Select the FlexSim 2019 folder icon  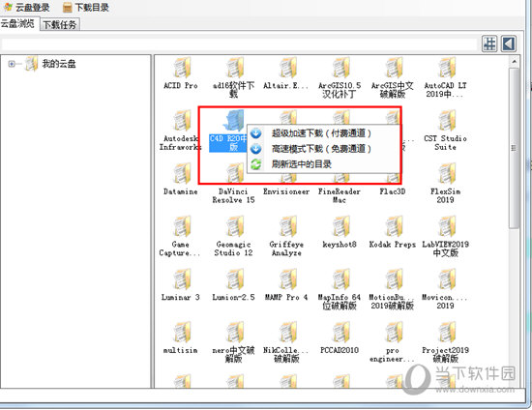click(x=447, y=173)
